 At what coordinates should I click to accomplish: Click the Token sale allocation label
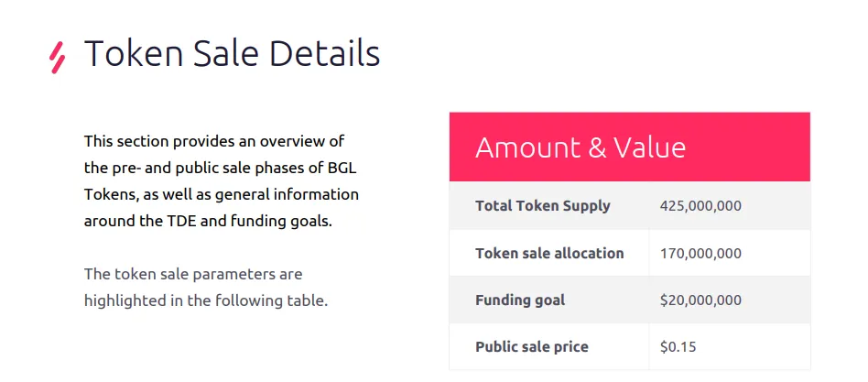pos(549,253)
